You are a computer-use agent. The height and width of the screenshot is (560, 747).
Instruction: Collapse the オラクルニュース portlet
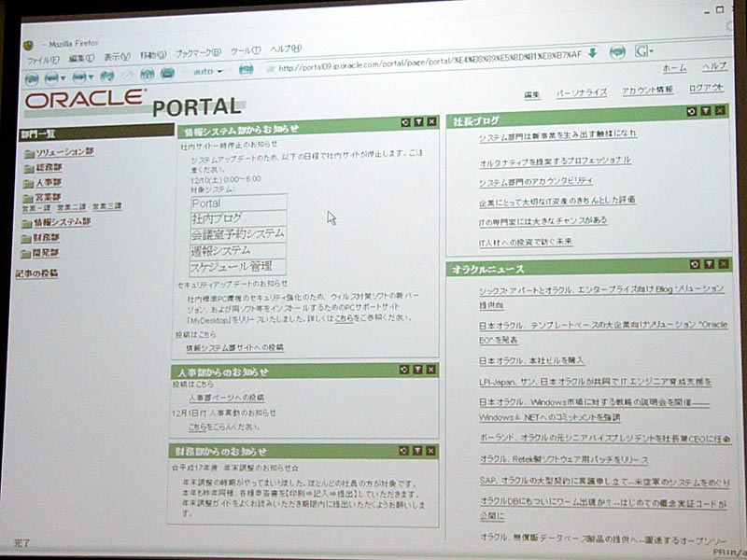coord(710,264)
